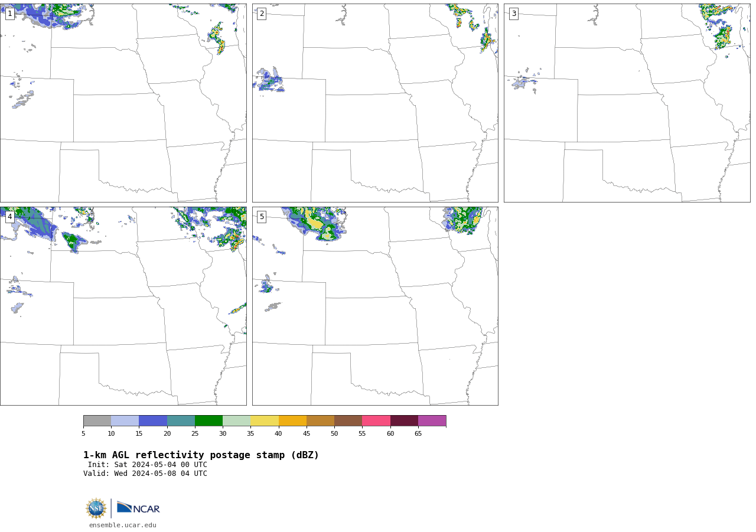Click the 1-km AGL reflectivity title

point(201,455)
